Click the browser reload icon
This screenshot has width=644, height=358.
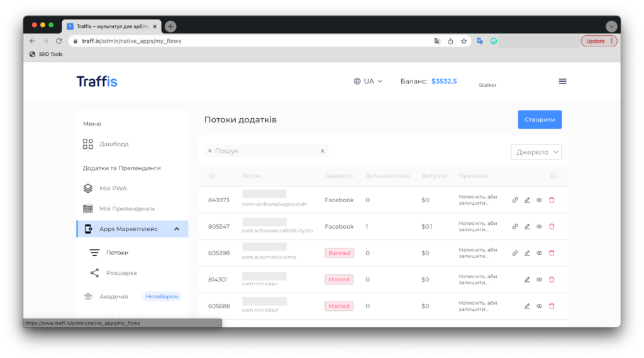click(59, 41)
